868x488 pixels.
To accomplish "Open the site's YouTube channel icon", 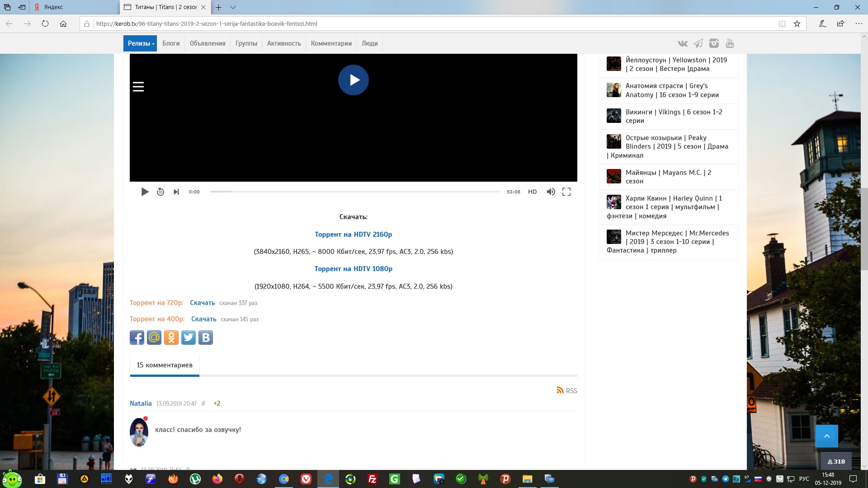I will point(730,43).
